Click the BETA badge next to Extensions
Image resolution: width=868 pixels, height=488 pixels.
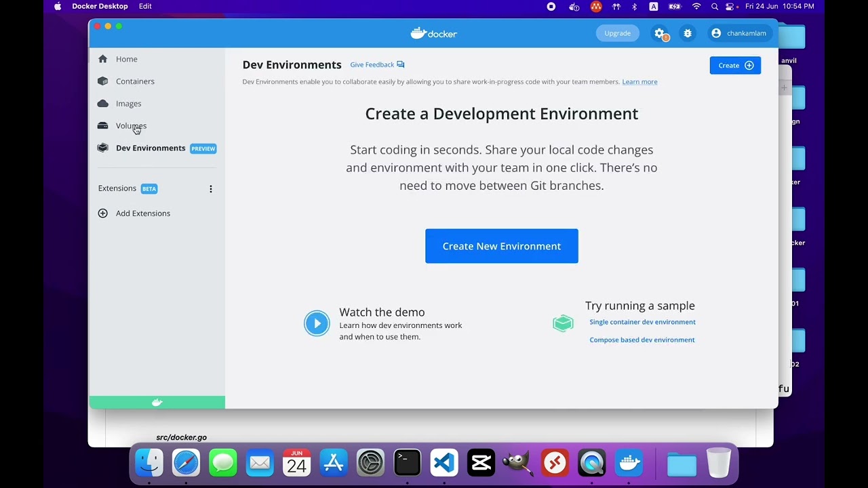(149, 189)
